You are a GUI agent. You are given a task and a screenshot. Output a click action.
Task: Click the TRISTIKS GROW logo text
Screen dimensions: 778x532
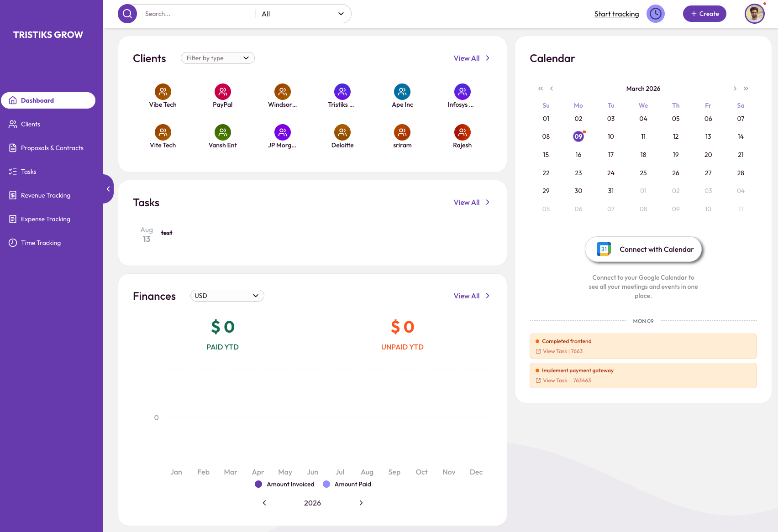point(48,35)
